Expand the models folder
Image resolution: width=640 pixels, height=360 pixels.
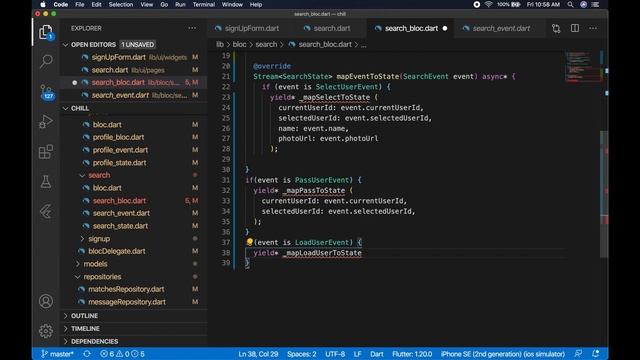point(78,264)
